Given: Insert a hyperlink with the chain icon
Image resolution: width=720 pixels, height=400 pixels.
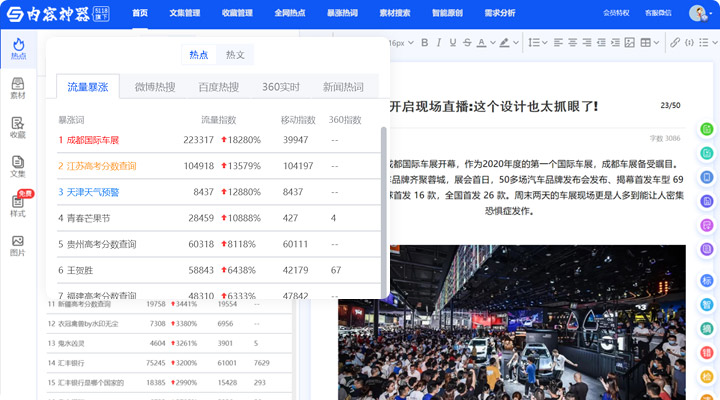Looking at the screenshot, I should click(675, 43).
